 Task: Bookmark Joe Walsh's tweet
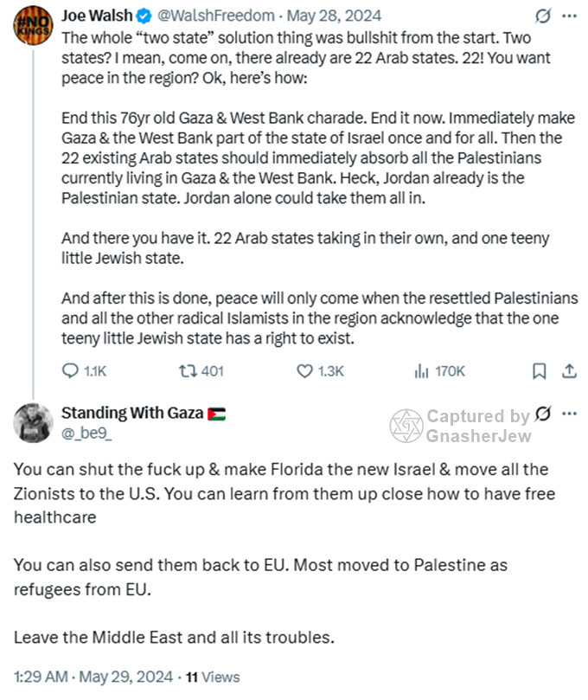tap(539, 370)
